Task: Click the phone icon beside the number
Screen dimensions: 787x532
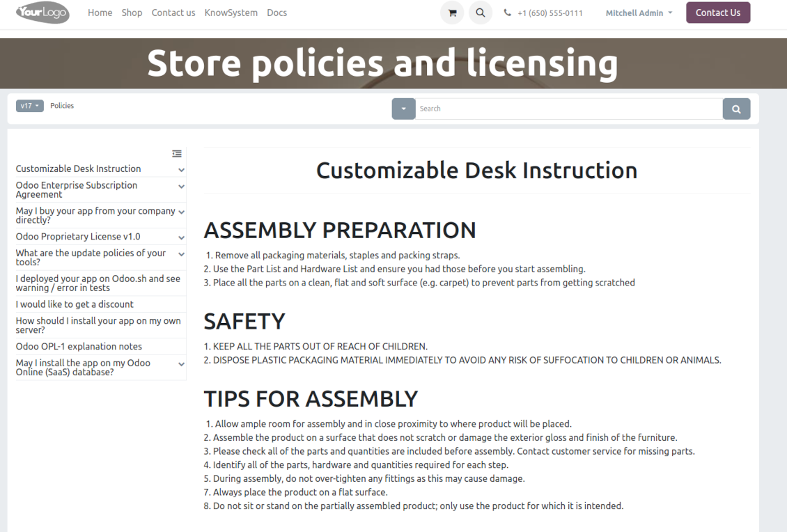Action: click(507, 13)
